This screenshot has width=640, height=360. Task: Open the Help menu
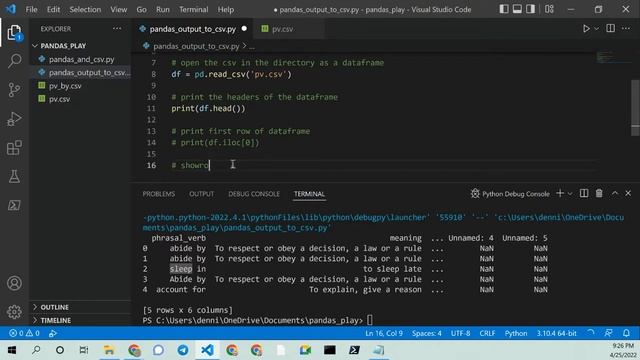(x=226, y=9)
